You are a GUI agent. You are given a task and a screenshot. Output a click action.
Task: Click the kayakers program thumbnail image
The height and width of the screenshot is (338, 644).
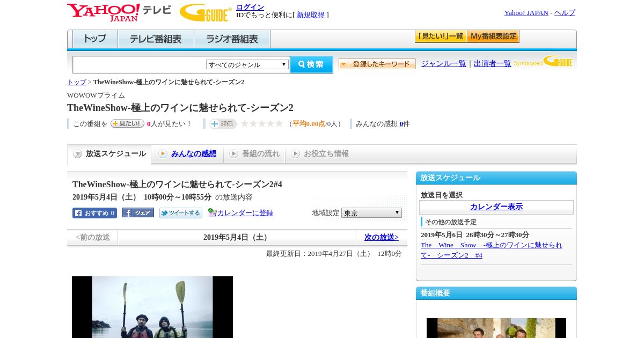pyautogui.click(x=152, y=307)
